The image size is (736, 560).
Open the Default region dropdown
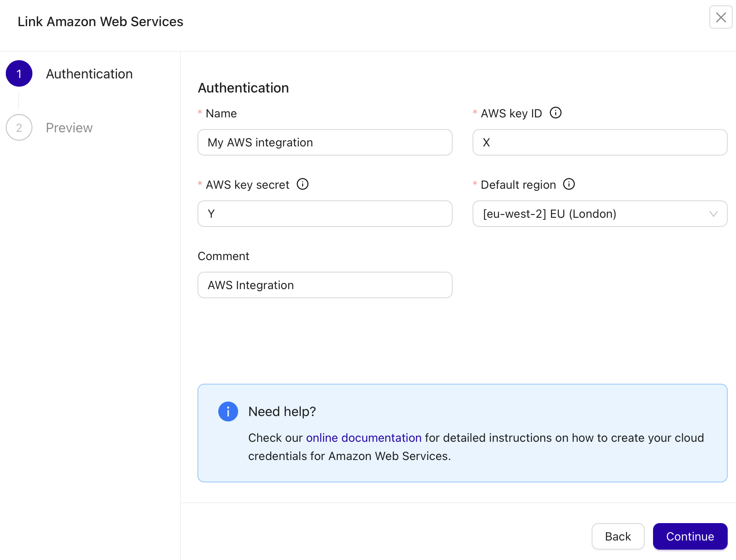click(599, 214)
